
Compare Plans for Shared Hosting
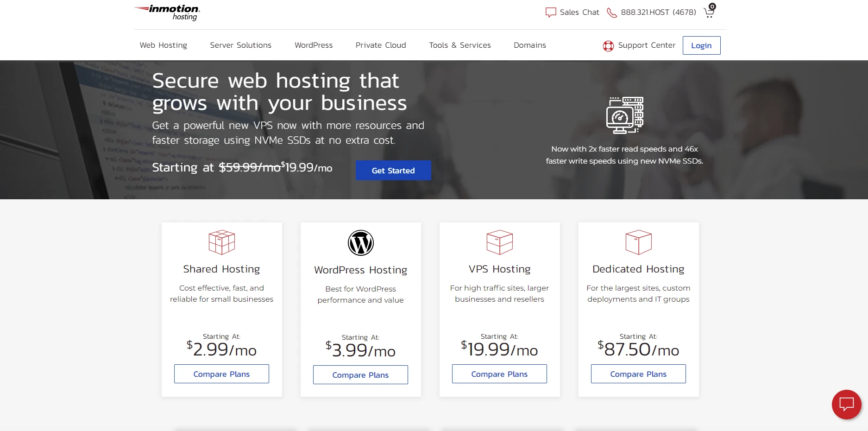(221, 374)
